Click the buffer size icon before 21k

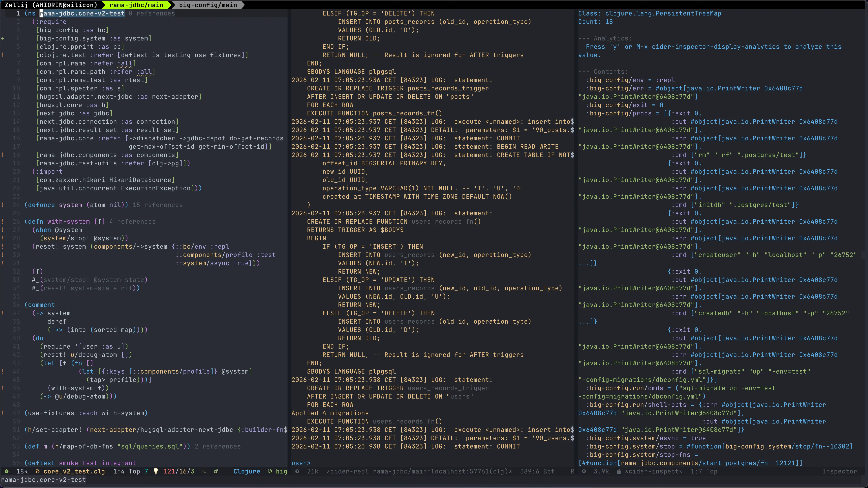pyautogui.click(x=298, y=472)
